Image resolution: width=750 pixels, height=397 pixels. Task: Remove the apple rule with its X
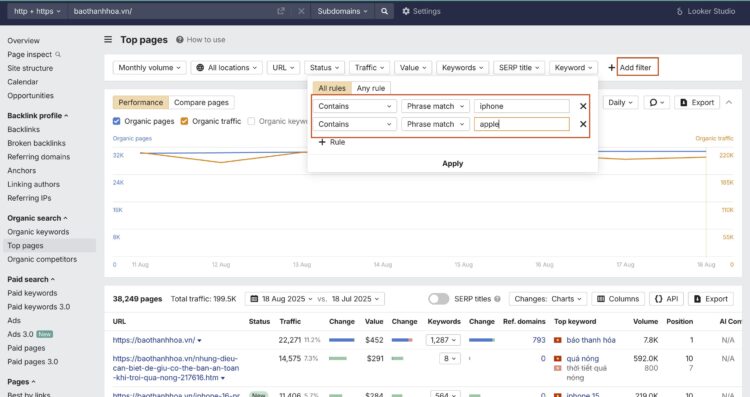(583, 124)
